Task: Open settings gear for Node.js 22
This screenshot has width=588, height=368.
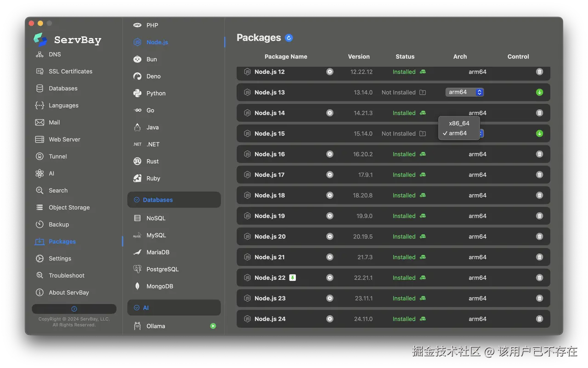Action: (330, 278)
